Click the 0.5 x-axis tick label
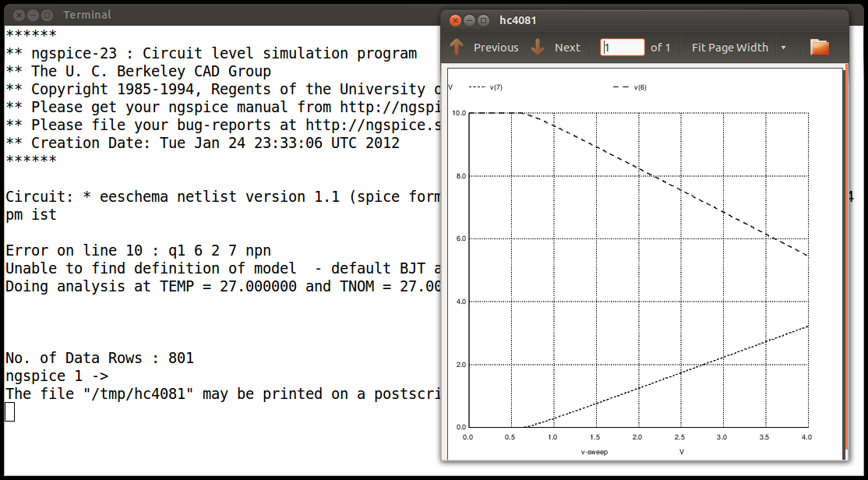Screen dimensions: 868x480 (x=510, y=437)
